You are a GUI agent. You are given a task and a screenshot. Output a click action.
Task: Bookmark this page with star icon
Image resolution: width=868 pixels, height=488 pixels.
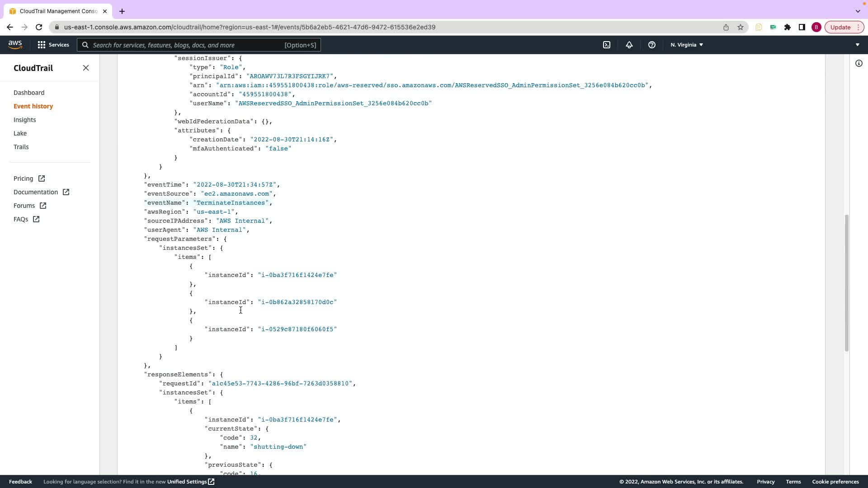coord(740,27)
